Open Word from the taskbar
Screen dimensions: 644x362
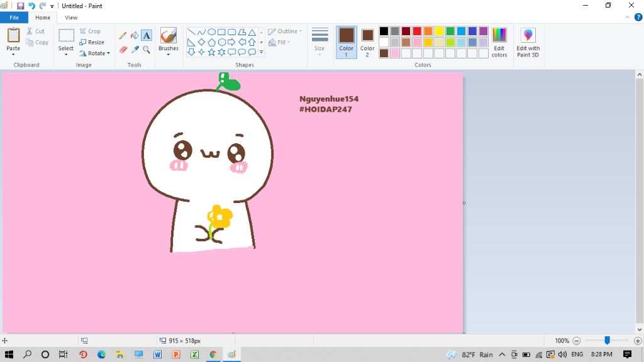point(157,354)
